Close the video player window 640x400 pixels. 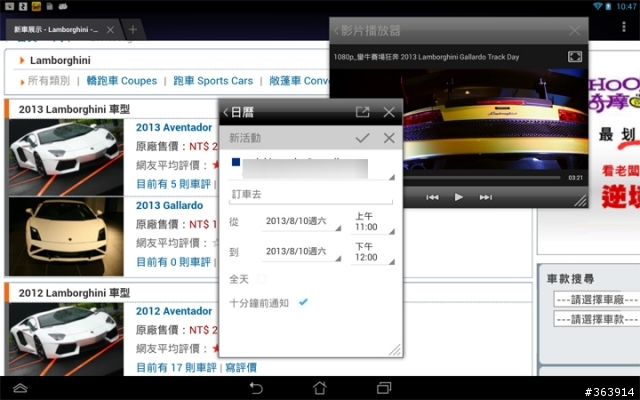(x=574, y=31)
